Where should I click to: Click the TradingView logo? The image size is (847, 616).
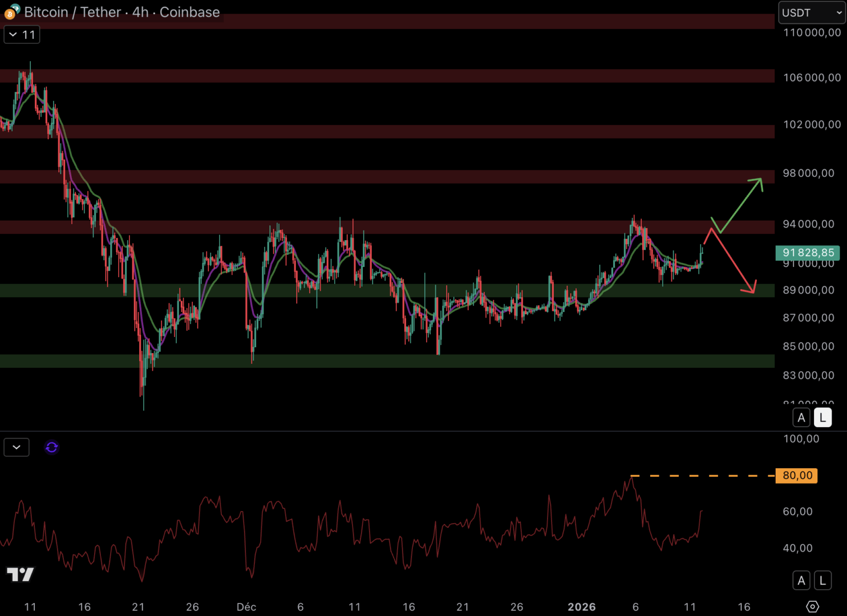(21, 574)
